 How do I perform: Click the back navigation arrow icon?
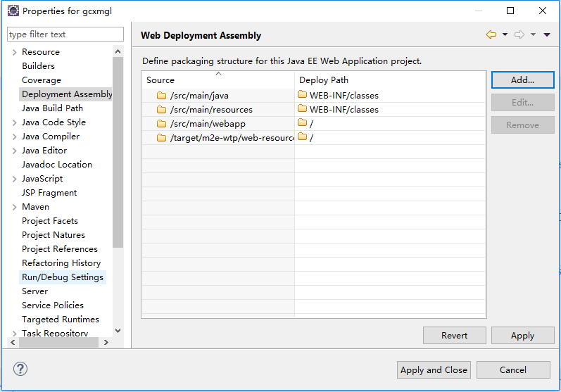pos(491,34)
